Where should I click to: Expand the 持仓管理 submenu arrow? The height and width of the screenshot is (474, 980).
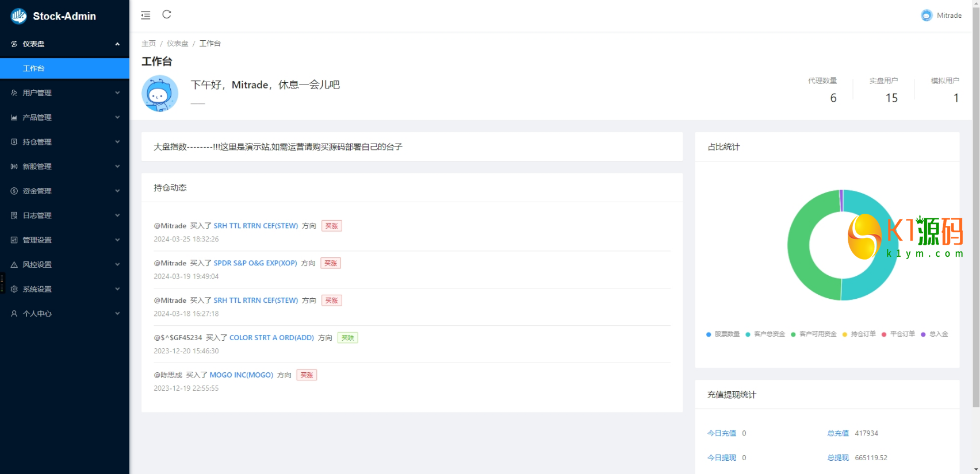point(117,142)
